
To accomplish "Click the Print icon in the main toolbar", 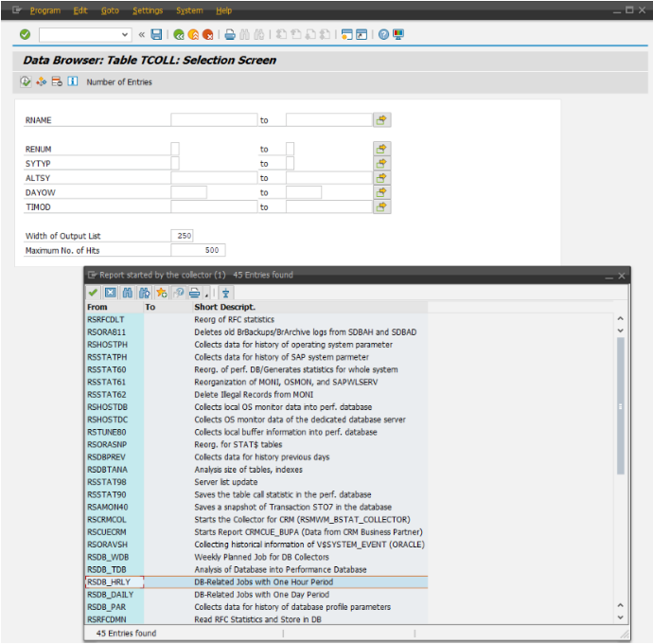I will click(x=230, y=34).
